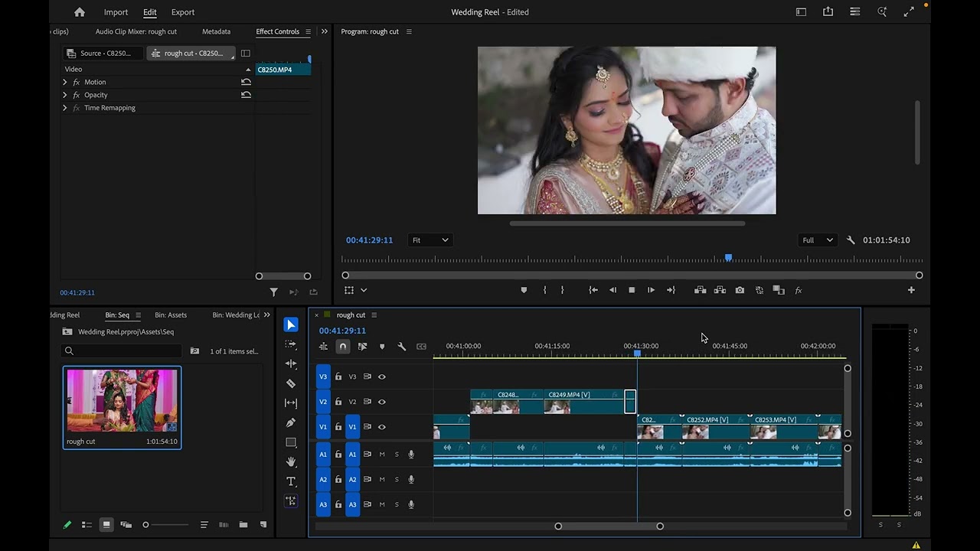The width and height of the screenshot is (980, 551).
Task: Reset Motion effect parameters
Action: click(246, 82)
